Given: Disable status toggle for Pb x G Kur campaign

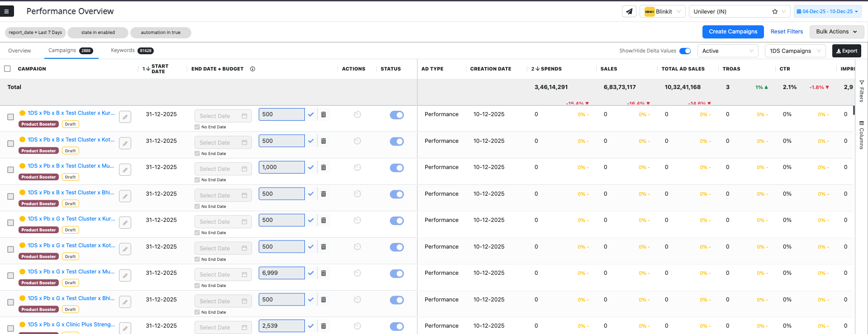Looking at the screenshot, I should (397, 221).
